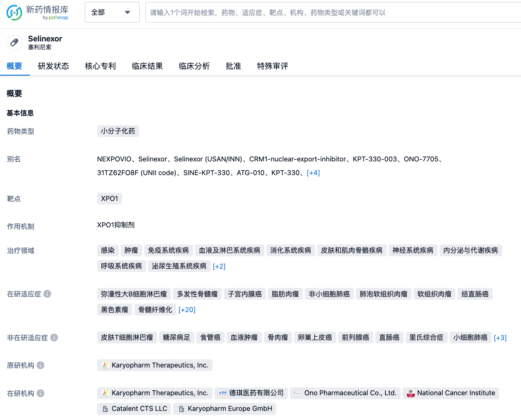The width and height of the screenshot is (521, 420).
Task: Click the 德琪医药有限公司 company logo
Action: tap(223, 393)
